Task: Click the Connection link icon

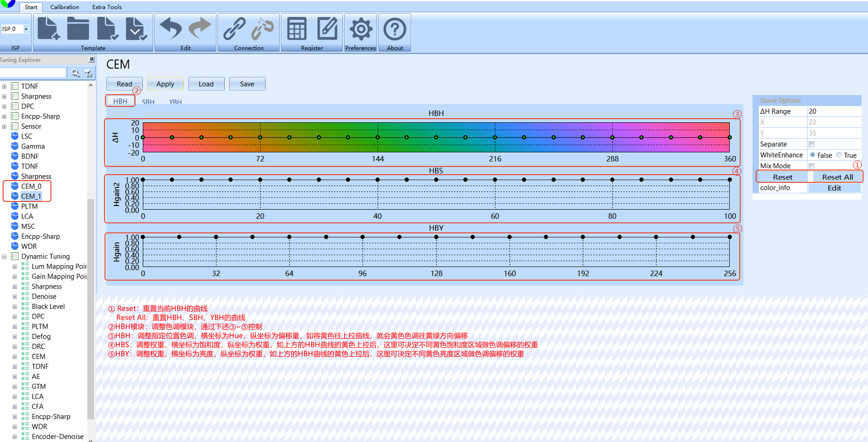Action: (x=234, y=29)
